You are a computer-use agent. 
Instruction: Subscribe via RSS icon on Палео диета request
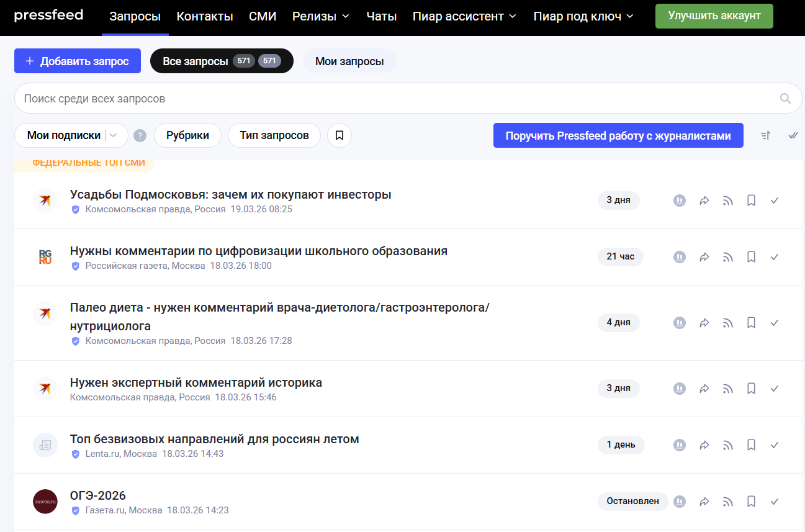[x=727, y=323]
